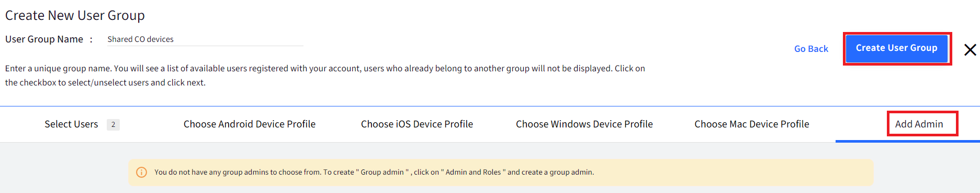Go back using the Go Back link
The image size is (980, 193).
click(x=811, y=49)
